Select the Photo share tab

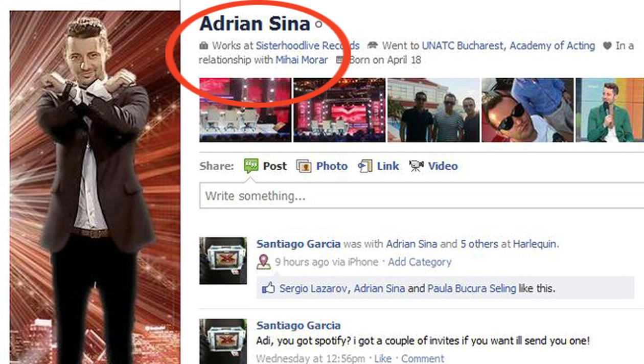322,166
